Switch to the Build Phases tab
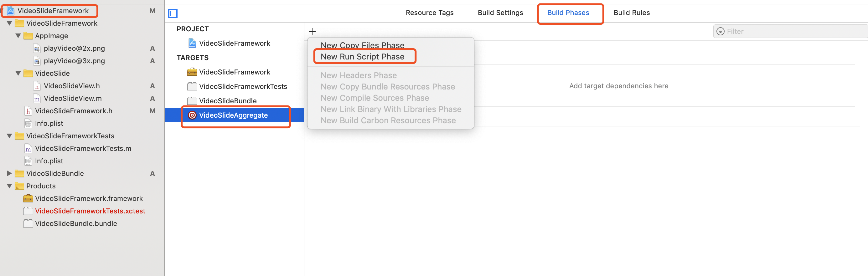Screen dimensions: 868x276 (568, 13)
